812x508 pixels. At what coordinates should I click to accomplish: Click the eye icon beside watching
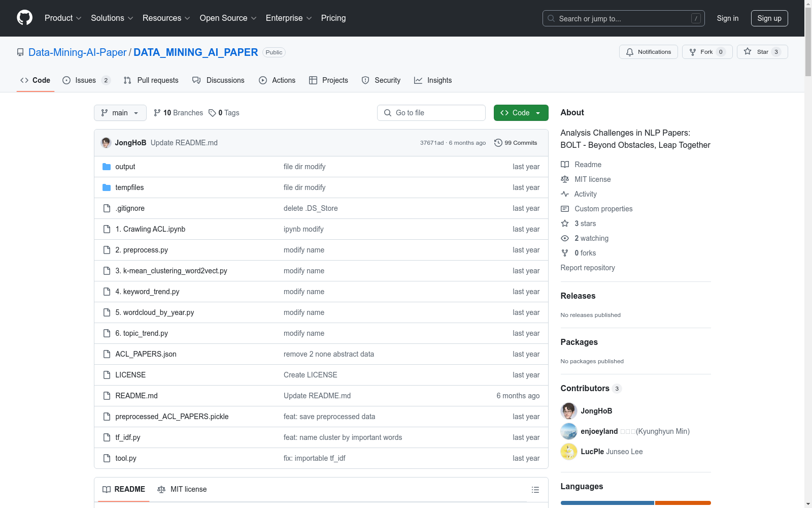(565, 238)
